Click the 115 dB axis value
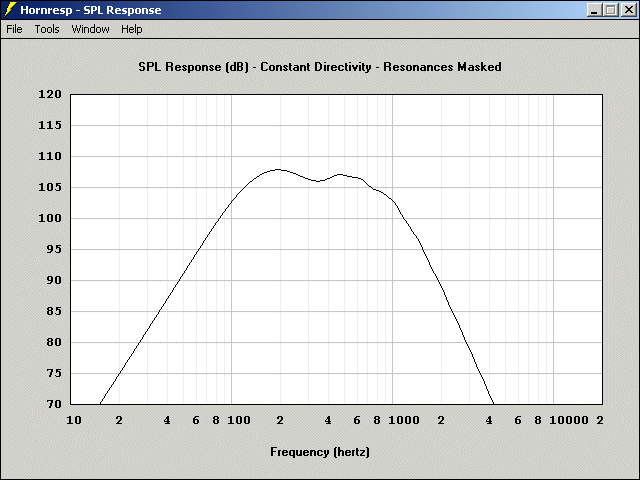 50,125
